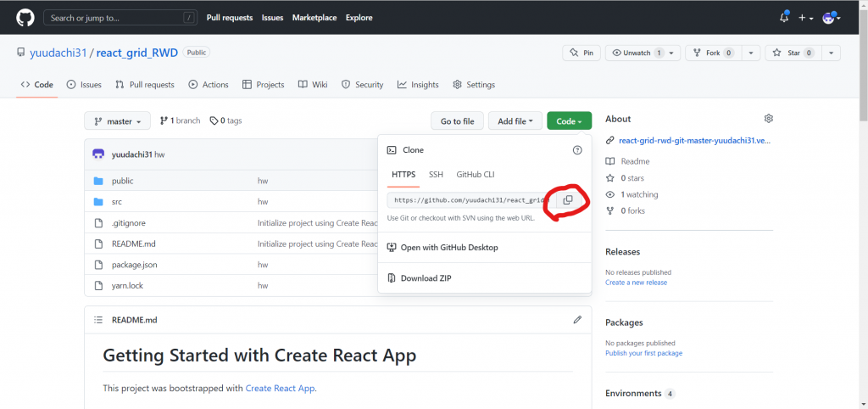
Task: View the 0 tags link
Action: [x=225, y=120]
